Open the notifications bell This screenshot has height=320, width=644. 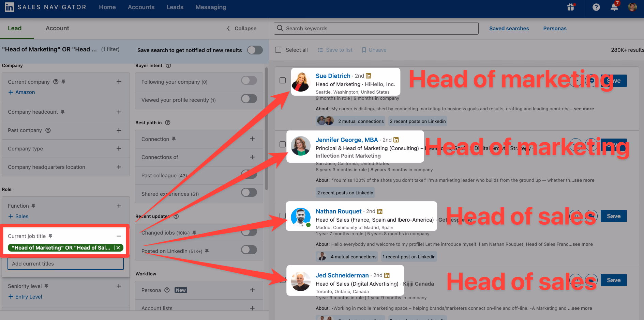coord(614,7)
